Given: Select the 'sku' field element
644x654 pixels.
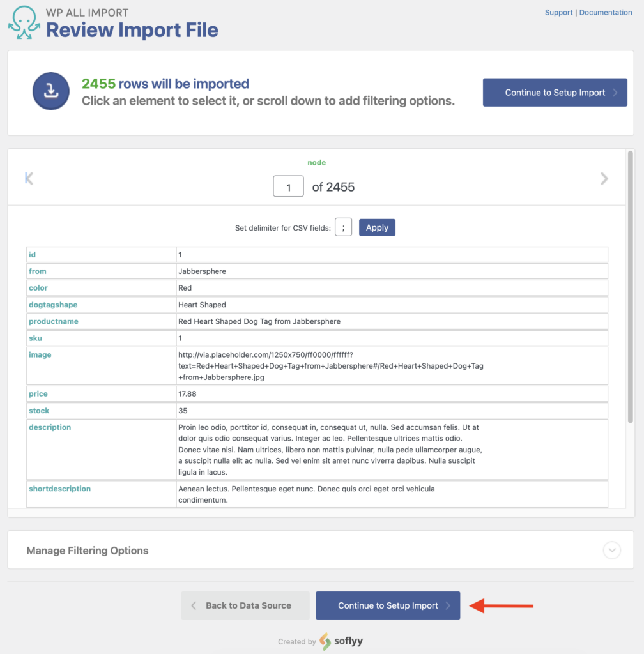Looking at the screenshot, I should coord(34,338).
